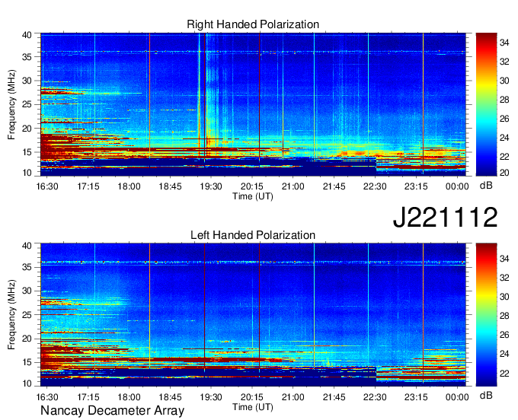Image resolution: width=518 pixels, height=420 pixels.
Task: Click the "20:15" tick on top time axis
Action: coord(252,186)
